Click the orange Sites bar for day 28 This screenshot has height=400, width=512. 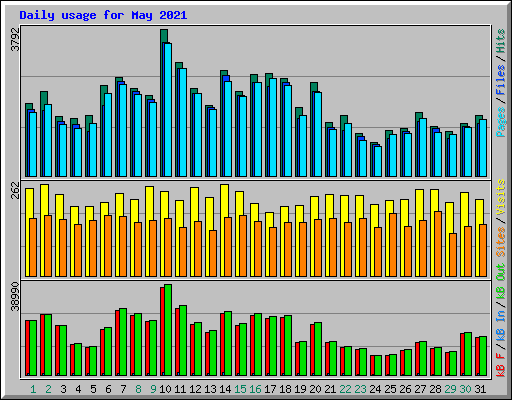click(x=438, y=244)
